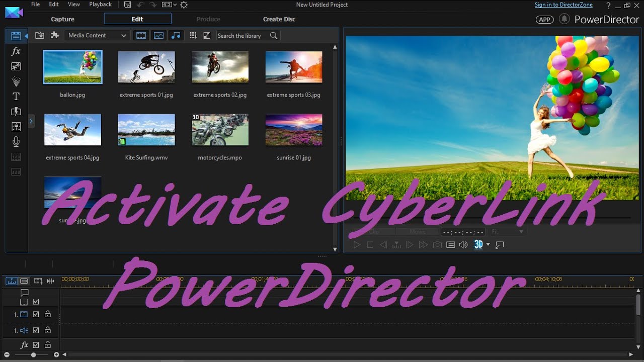Viewport: 644px width, 362px height.
Task: Uncheck the fx track enable checkbox
Action: (x=36, y=345)
